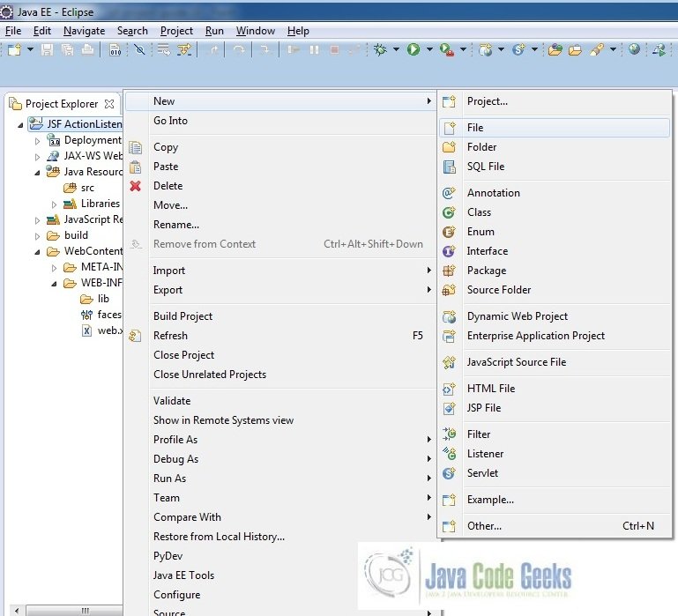Open the Run As submenu
The width and height of the screenshot is (678, 616).
280,479
